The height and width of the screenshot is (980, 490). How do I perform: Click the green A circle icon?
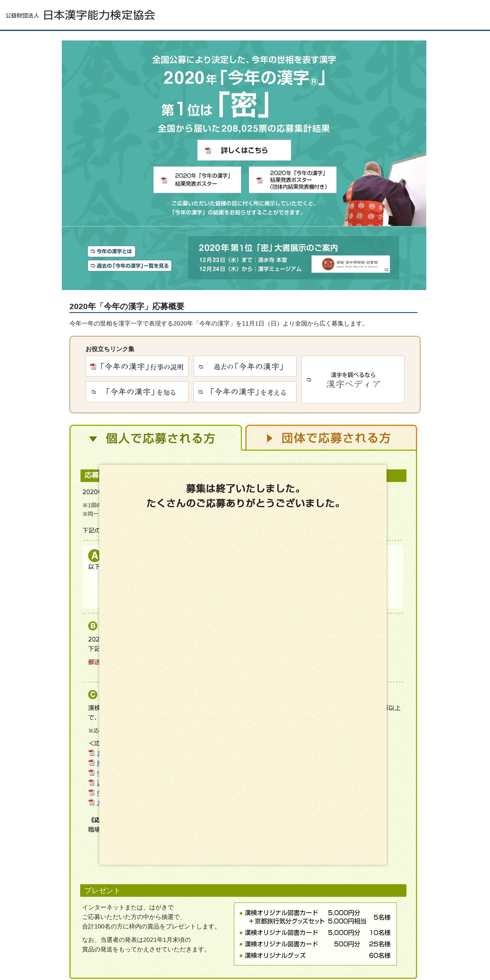tap(94, 555)
